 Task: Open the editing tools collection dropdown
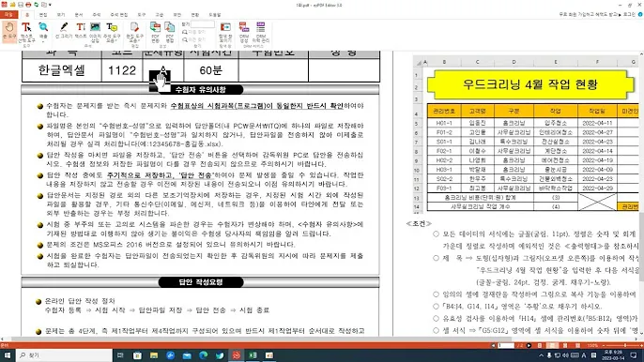point(134,32)
